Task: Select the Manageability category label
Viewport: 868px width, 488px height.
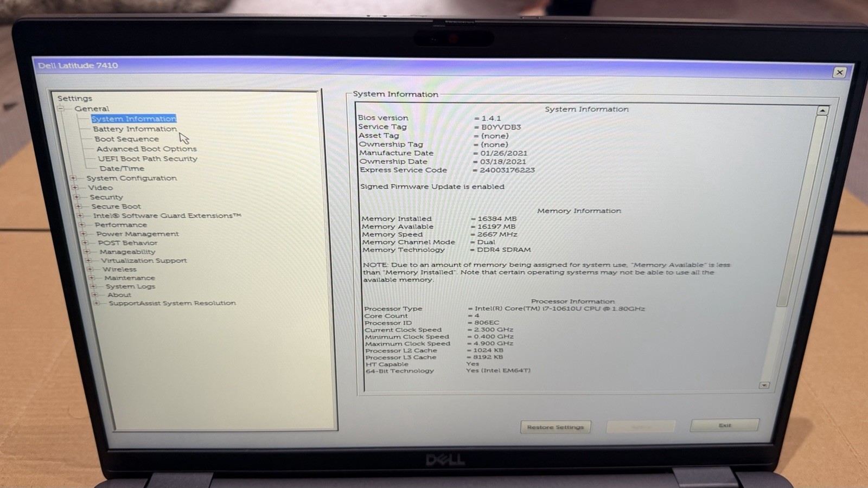Action: point(127,252)
